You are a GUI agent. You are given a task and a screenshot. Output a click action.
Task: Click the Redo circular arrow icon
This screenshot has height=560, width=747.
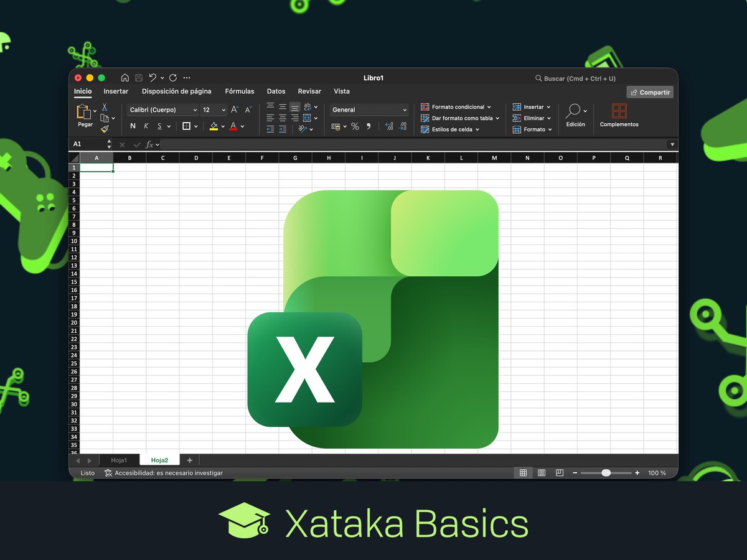point(173,78)
